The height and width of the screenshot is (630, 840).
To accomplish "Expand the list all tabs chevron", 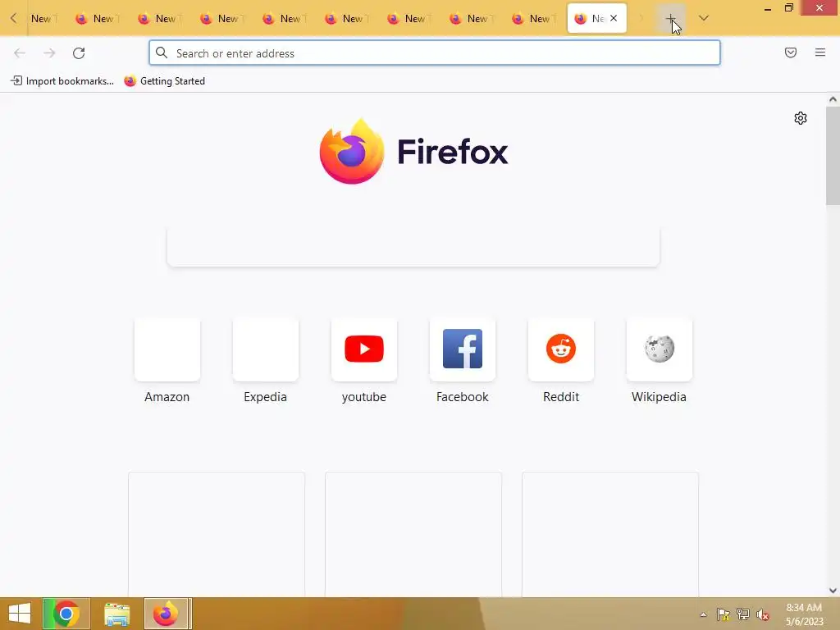I will 703,18.
